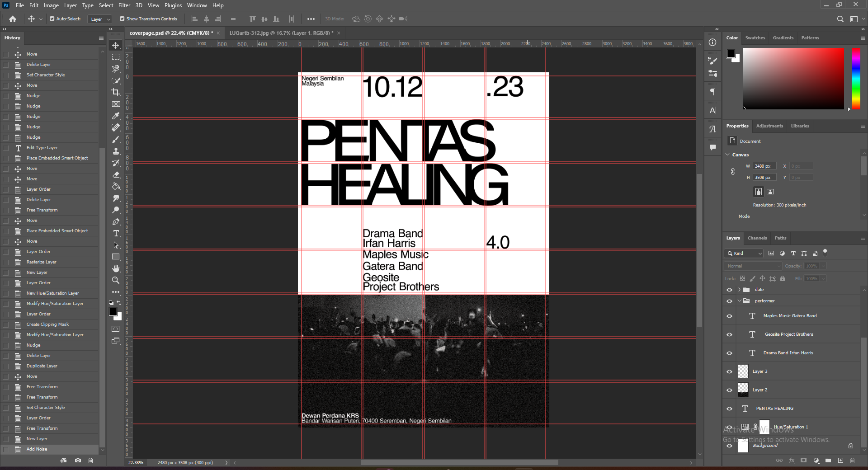Open the Filter menu

pyautogui.click(x=124, y=5)
